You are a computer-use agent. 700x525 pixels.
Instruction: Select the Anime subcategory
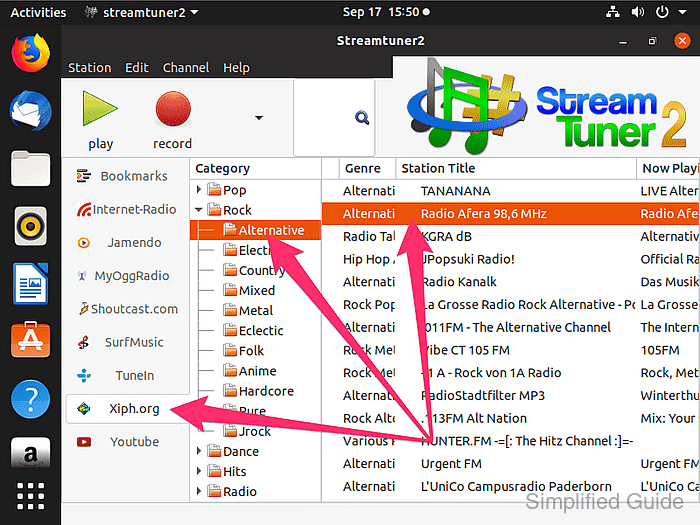point(258,371)
